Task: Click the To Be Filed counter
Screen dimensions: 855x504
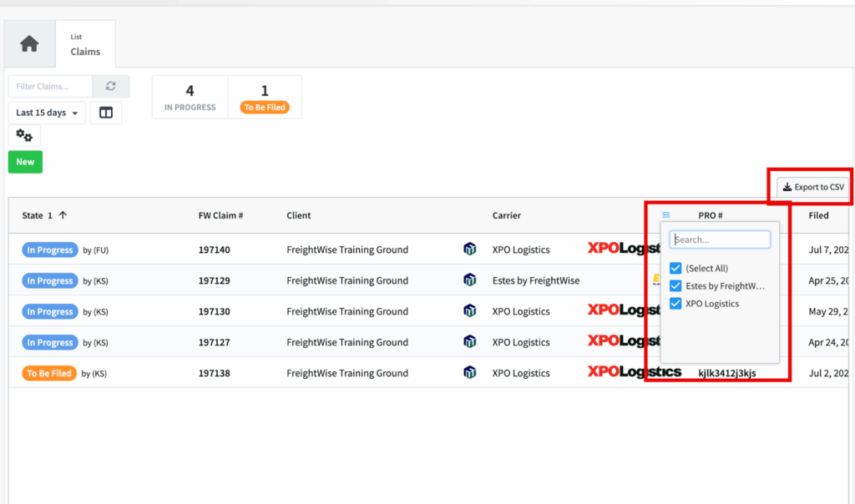Action: click(265, 97)
